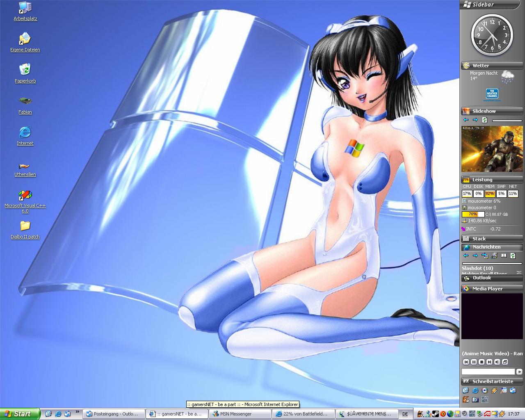Click the Nachrichten feed list icon
This screenshot has height=420, width=525.
[x=494, y=256]
